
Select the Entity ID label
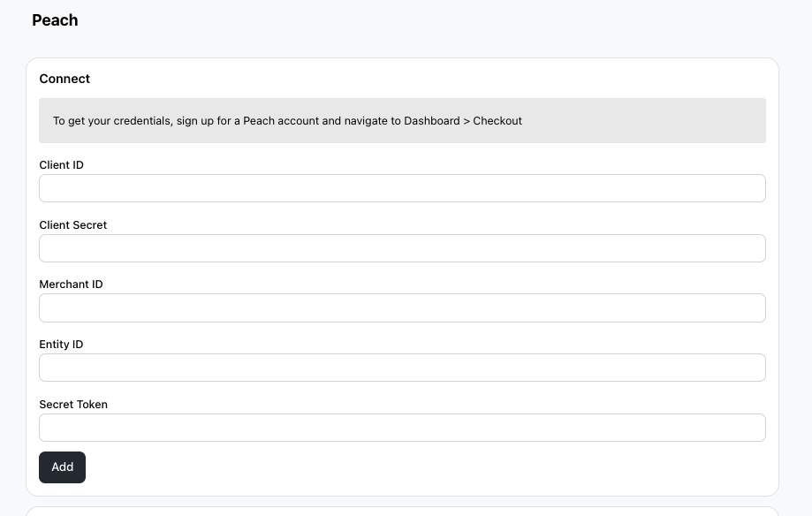61,344
